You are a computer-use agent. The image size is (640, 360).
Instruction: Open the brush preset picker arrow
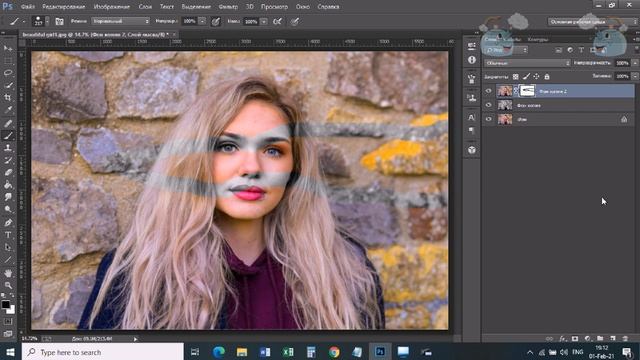pos(47,21)
